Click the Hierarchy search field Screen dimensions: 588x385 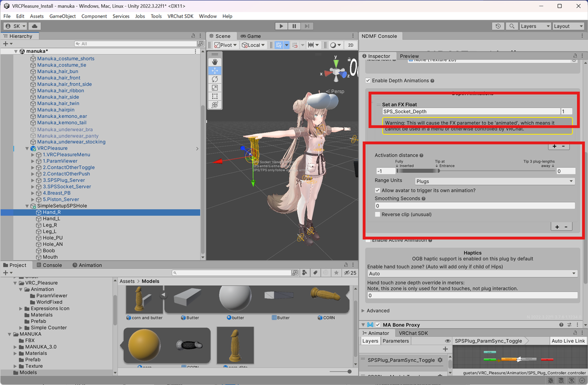click(x=136, y=44)
